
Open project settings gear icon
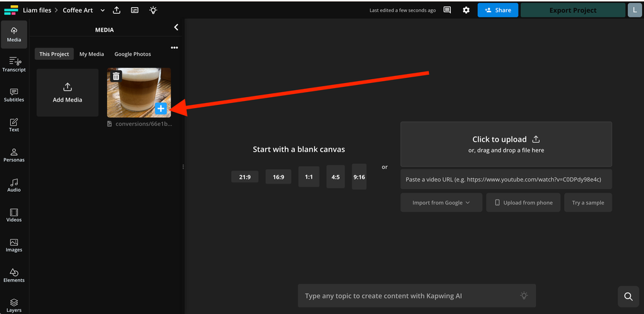coord(466,10)
